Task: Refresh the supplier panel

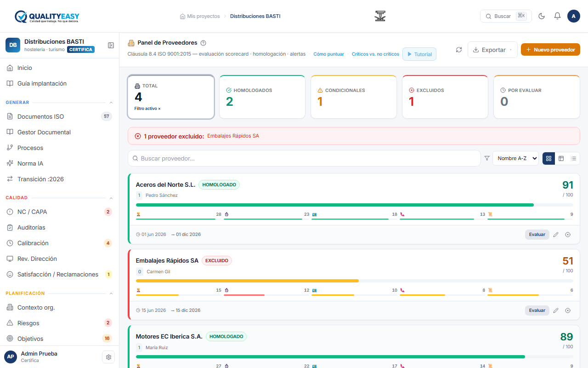Action: [x=459, y=50]
